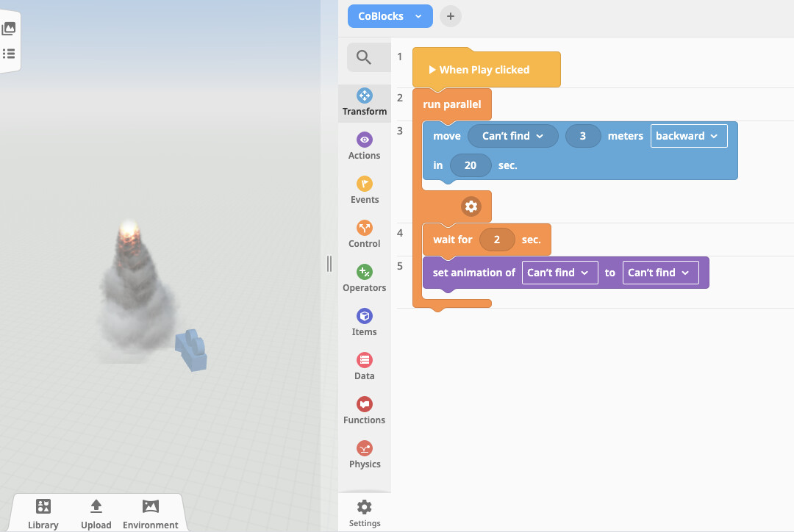Choose an object in the move block dropdown
The height and width of the screenshot is (532, 794).
(513, 136)
